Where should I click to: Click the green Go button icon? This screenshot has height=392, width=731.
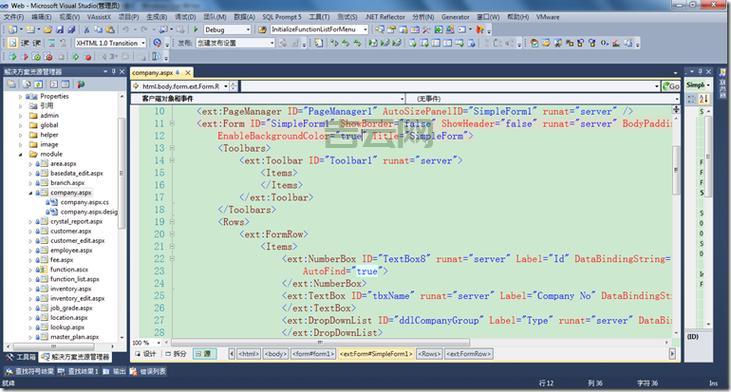671,86
